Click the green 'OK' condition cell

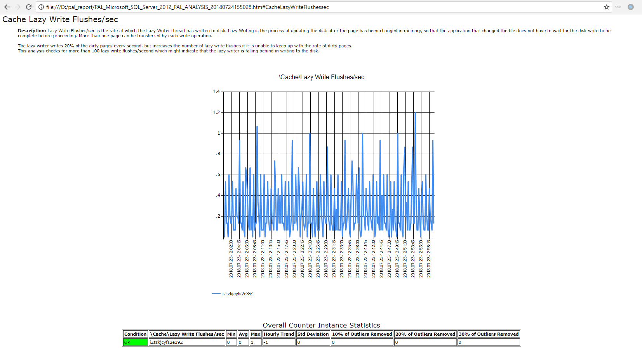(136, 342)
